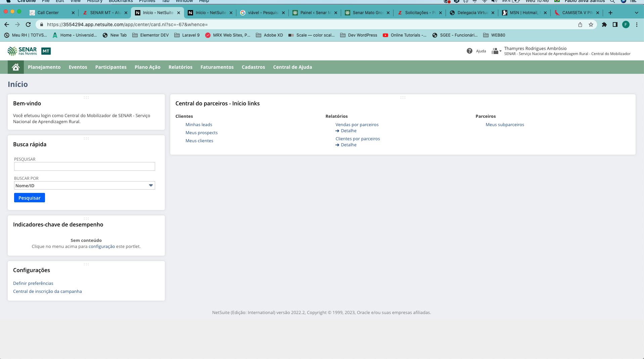This screenshot has width=644, height=359.
Task: Open Chrome extensions puzzle icon
Action: point(604,24)
